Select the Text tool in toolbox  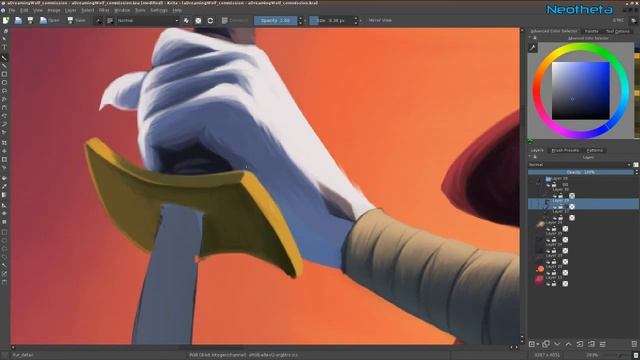pos(4,48)
